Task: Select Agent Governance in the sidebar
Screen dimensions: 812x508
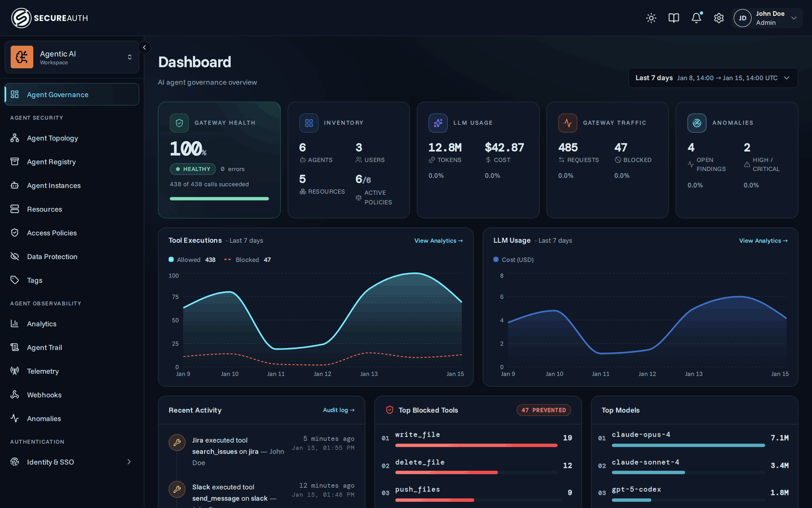Action: (x=72, y=94)
